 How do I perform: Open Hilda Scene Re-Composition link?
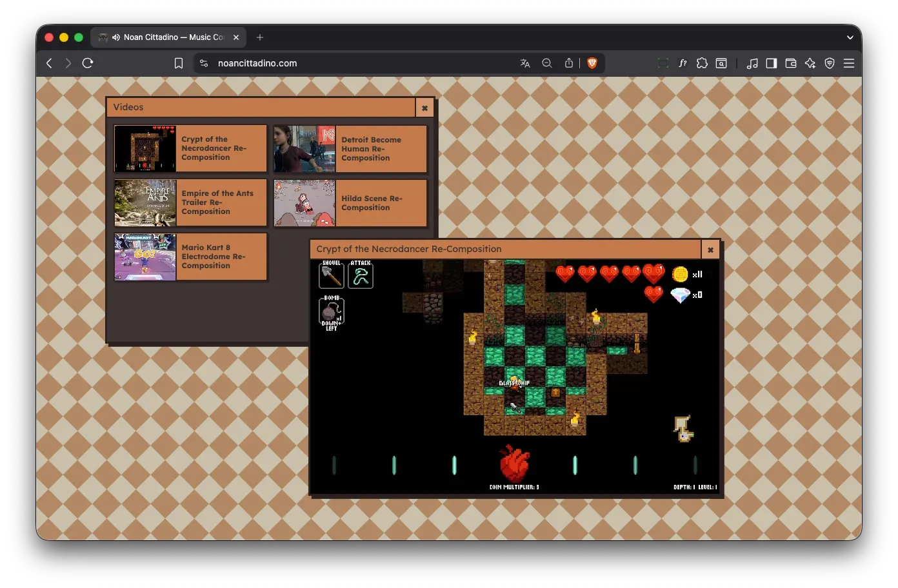tap(372, 203)
